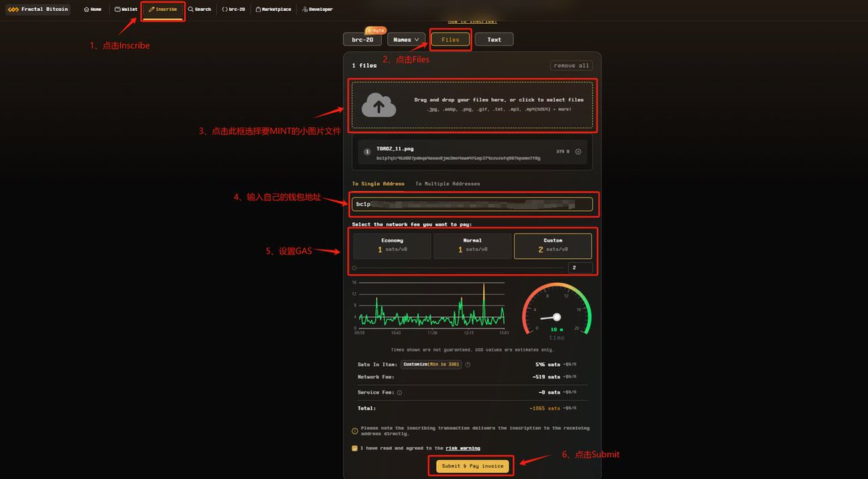Switch to the Files tab
868x479 pixels.
[x=451, y=40]
